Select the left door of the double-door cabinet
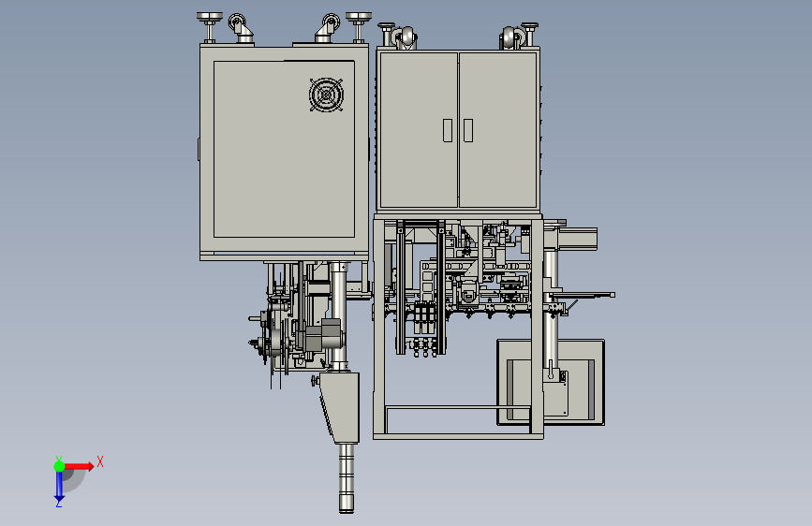The width and height of the screenshot is (812, 526). coord(419,129)
